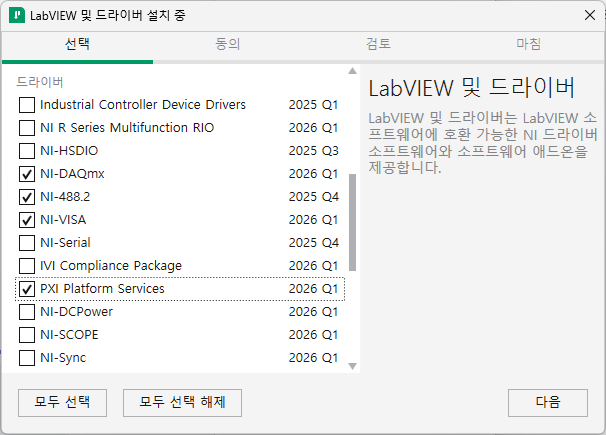Check the IVI Compliance Package box
This screenshot has height=435, width=606.
pos(27,266)
